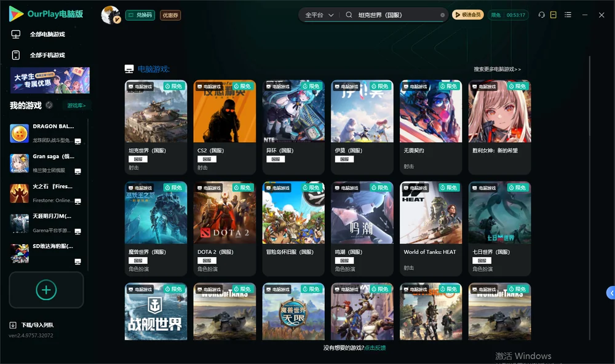Click the PC icon on DRAGON BALL row

77,141
